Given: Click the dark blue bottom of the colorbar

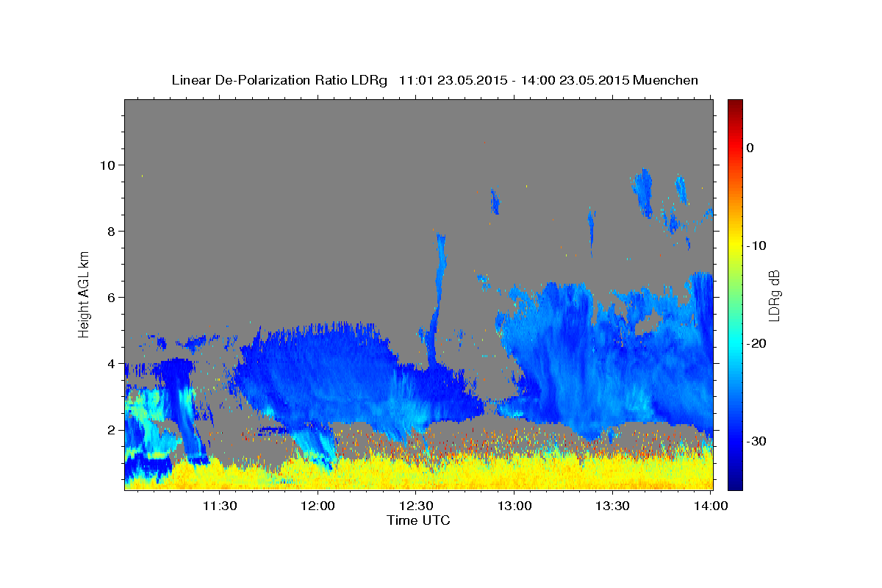Looking at the screenshot, I should (x=735, y=484).
